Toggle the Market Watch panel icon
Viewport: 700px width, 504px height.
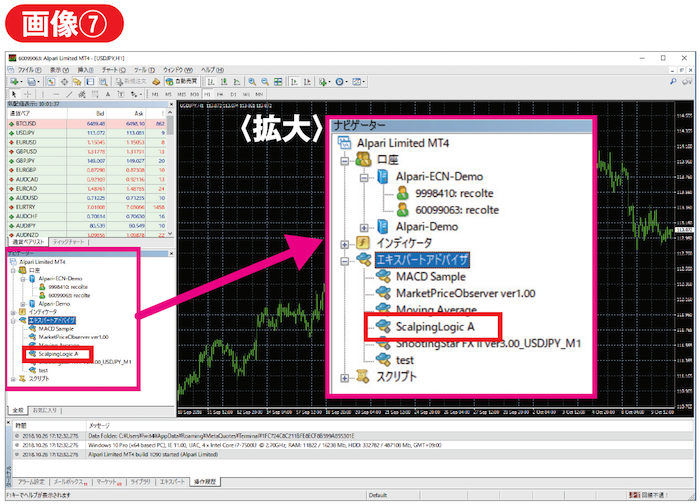(52, 82)
